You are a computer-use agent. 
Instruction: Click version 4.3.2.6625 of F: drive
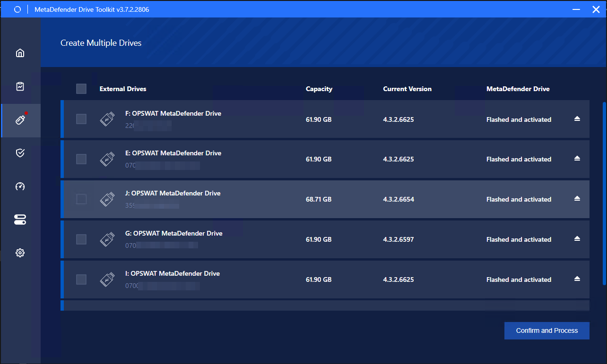point(399,119)
